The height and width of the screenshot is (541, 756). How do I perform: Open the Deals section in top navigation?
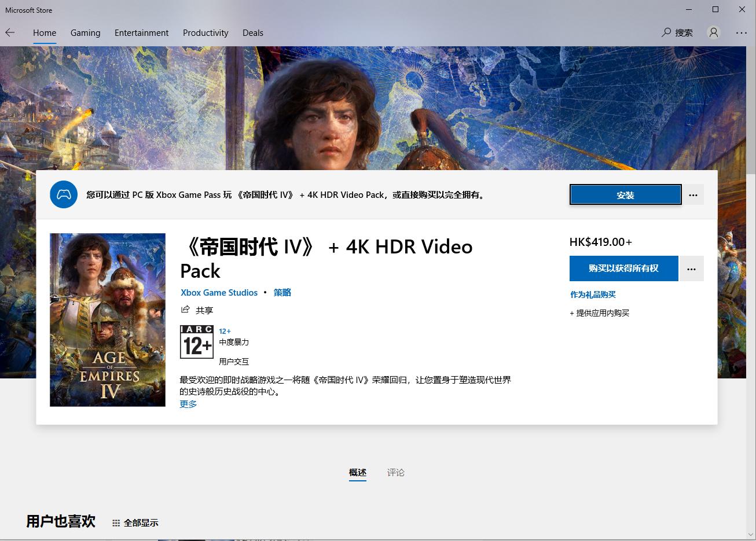[252, 33]
